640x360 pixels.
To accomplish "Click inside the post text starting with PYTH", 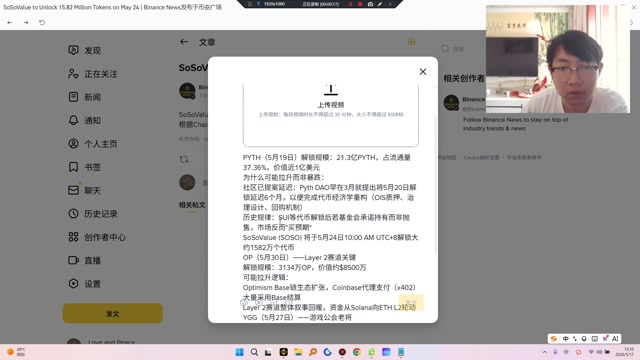I will 330,237.
